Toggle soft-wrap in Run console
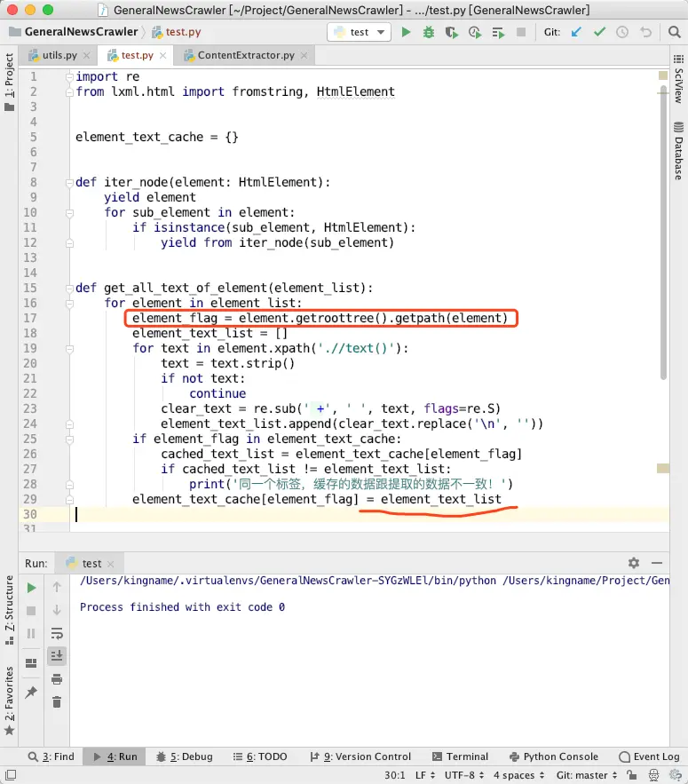Viewport: 688px width, 784px height. [57, 633]
